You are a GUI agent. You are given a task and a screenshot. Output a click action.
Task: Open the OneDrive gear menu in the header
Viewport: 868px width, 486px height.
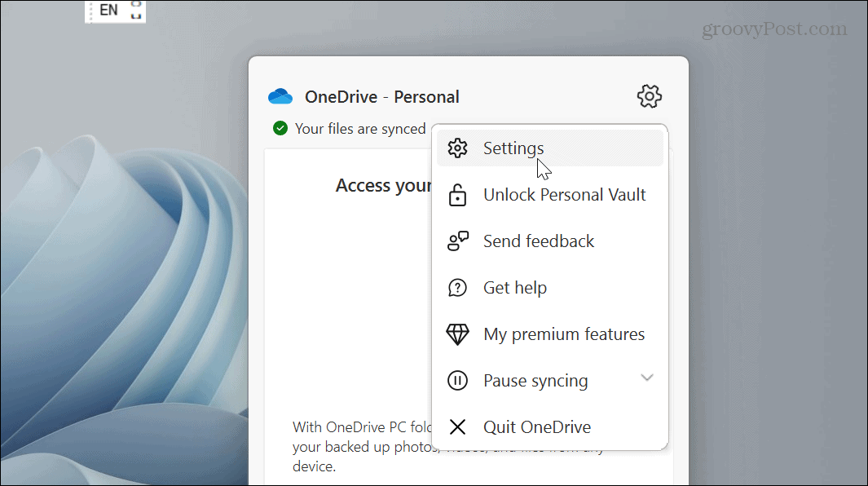(x=649, y=96)
